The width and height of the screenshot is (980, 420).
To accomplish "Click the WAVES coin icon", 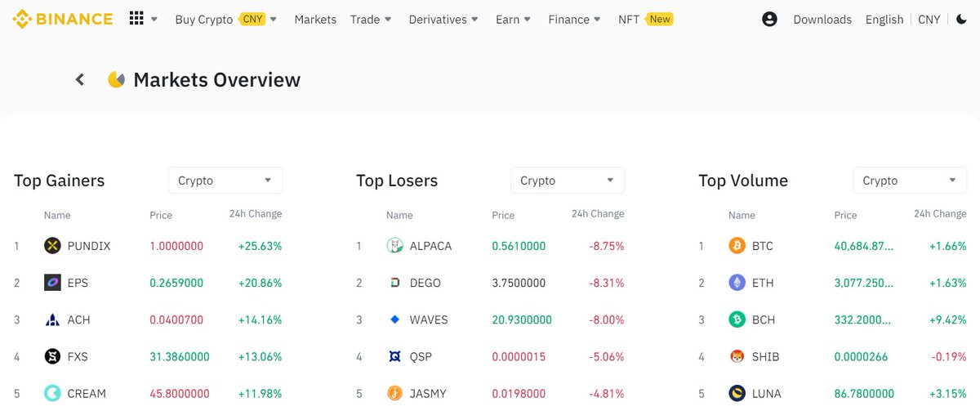I will 394,319.
